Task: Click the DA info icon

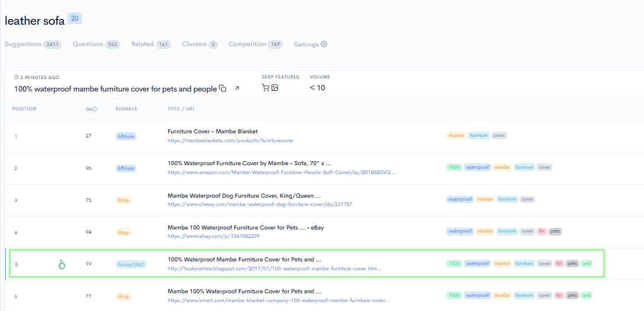Action: (x=95, y=109)
